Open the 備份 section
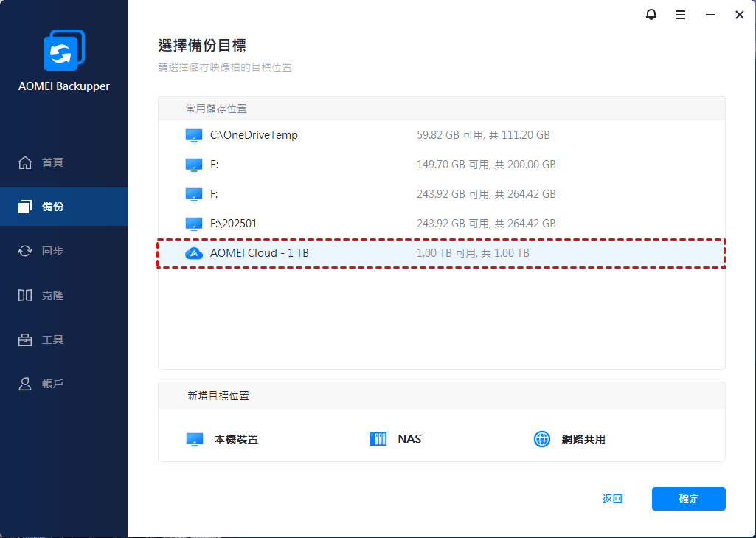756x538 pixels. point(64,207)
